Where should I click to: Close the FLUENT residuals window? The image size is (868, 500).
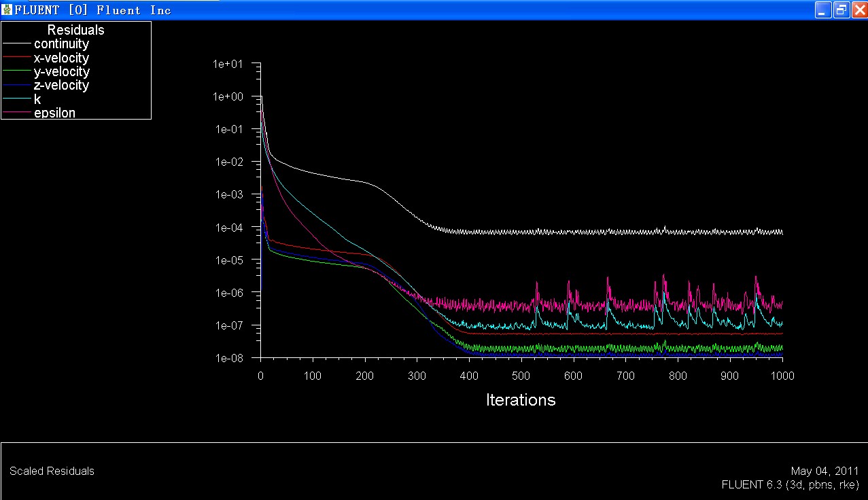[x=858, y=10]
